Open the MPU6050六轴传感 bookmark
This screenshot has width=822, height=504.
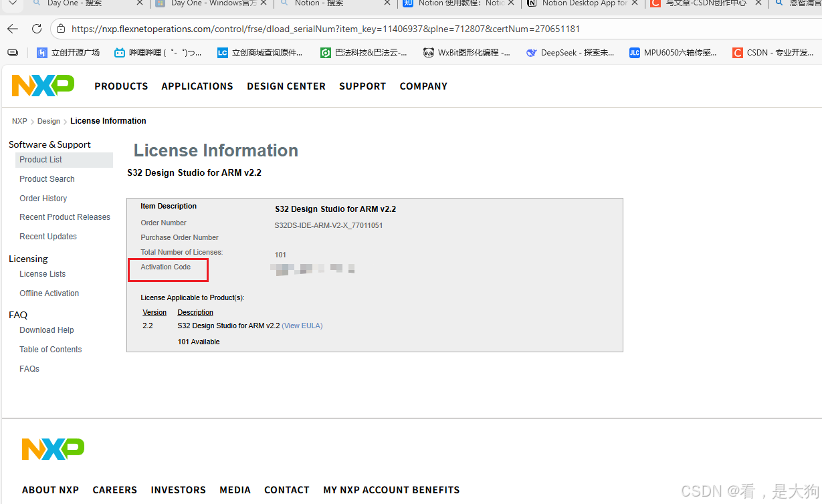click(674, 52)
